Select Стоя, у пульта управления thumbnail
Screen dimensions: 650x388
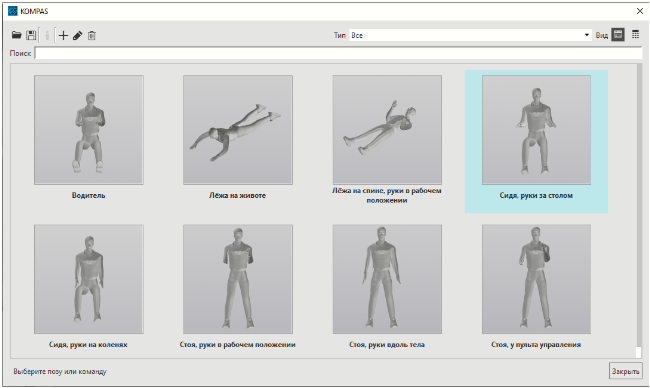tap(536, 279)
